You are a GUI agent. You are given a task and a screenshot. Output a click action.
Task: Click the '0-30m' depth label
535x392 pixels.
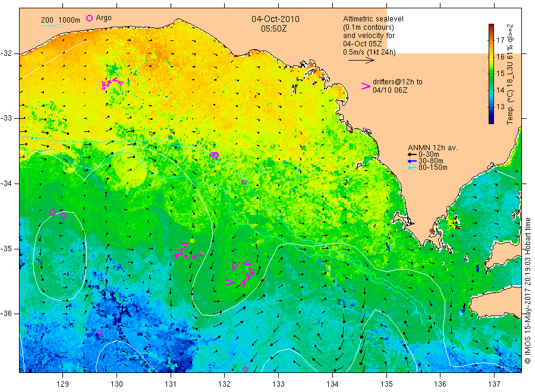click(x=429, y=154)
